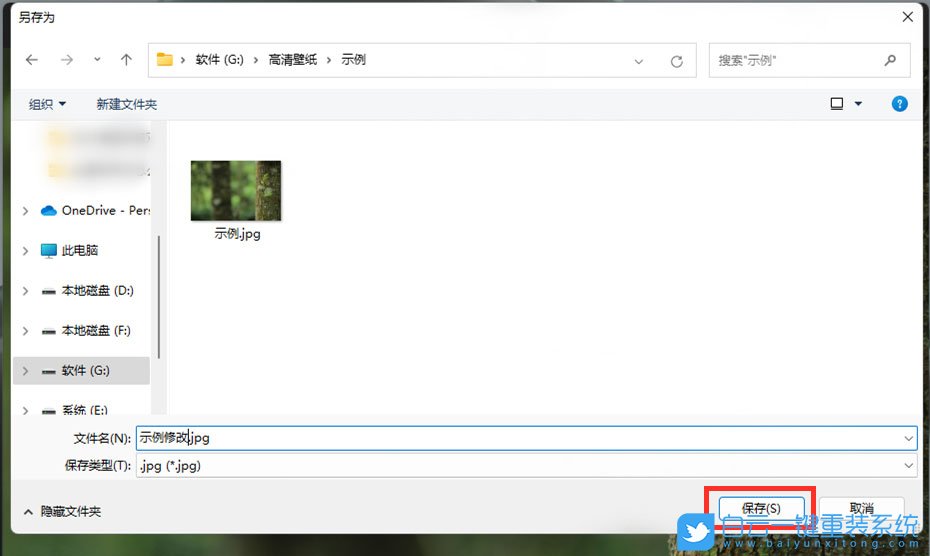The height and width of the screenshot is (556, 930).
Task: Click the 此电脑 monitor icon
Action: pos(49,251)
